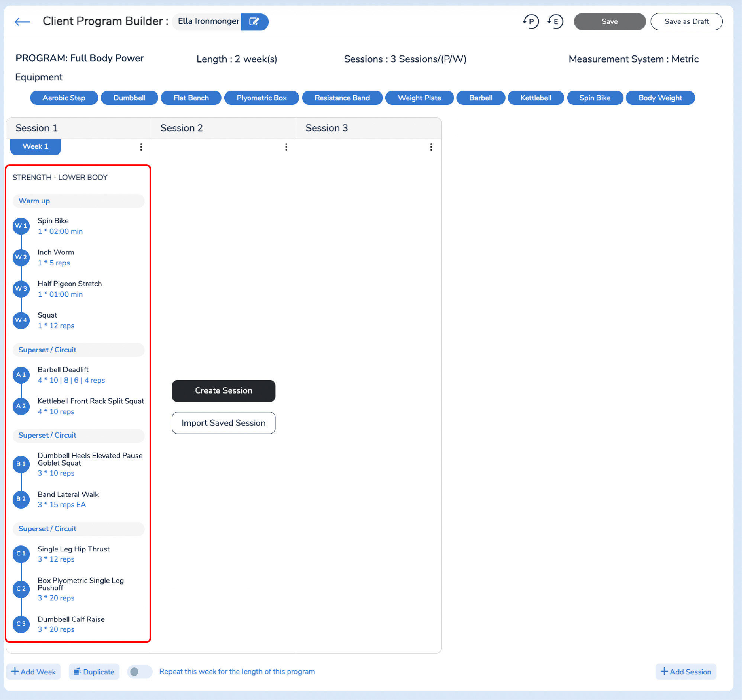742x700 pixels.
Task: Select the B 1 Goblet Squat marker
Action: 21,464
